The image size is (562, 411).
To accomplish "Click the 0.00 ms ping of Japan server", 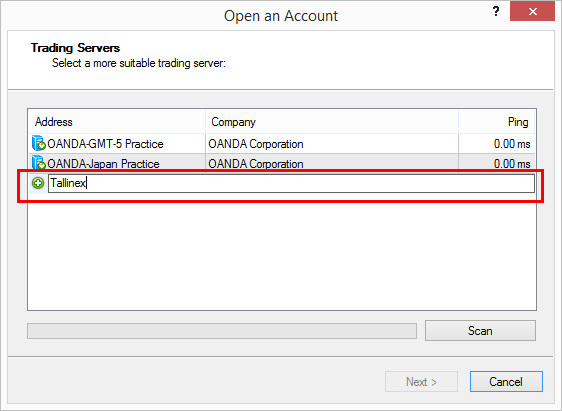I will [x=512, y=164].
